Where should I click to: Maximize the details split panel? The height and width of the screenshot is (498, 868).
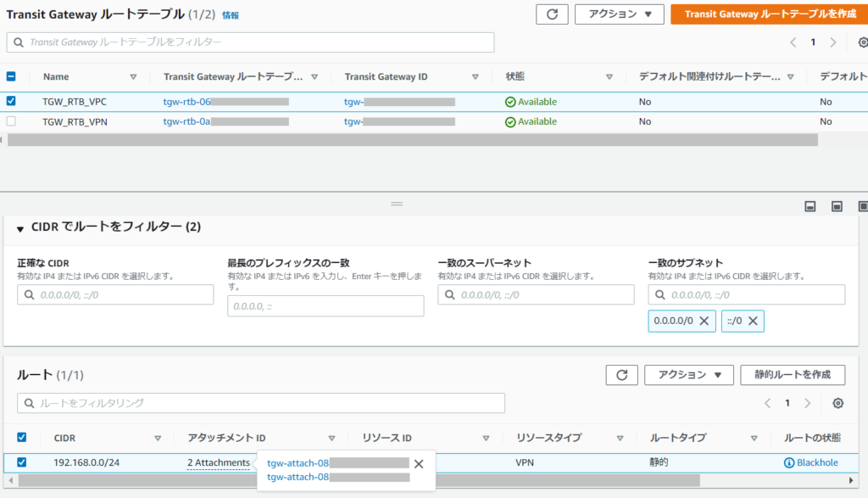click(862, 207)
